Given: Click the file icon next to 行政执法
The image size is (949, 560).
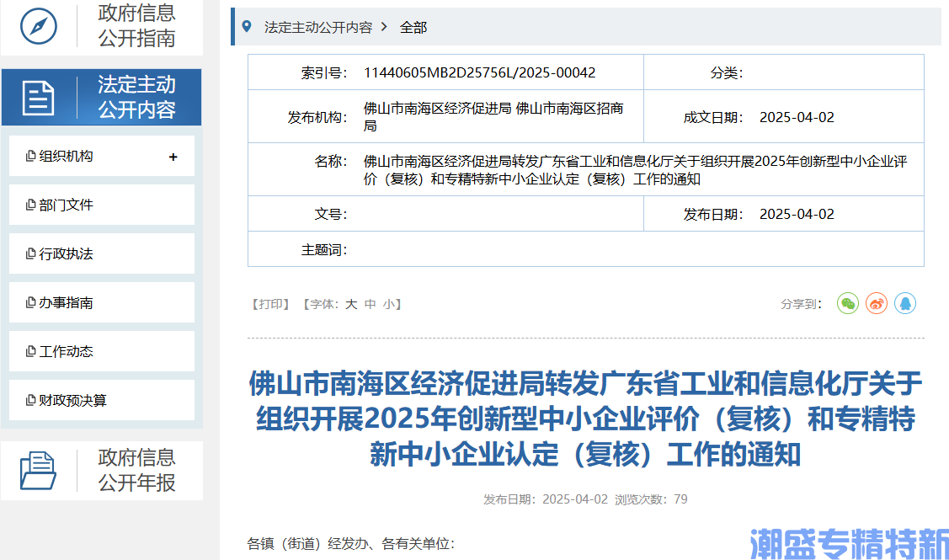Looking at the screenshot, I should (x=31, y=253).
